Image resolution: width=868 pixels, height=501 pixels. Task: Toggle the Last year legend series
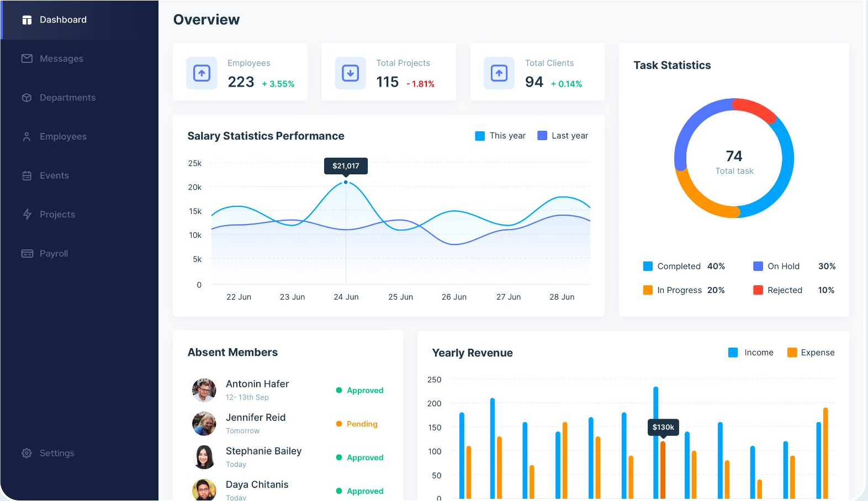point(563,136)
